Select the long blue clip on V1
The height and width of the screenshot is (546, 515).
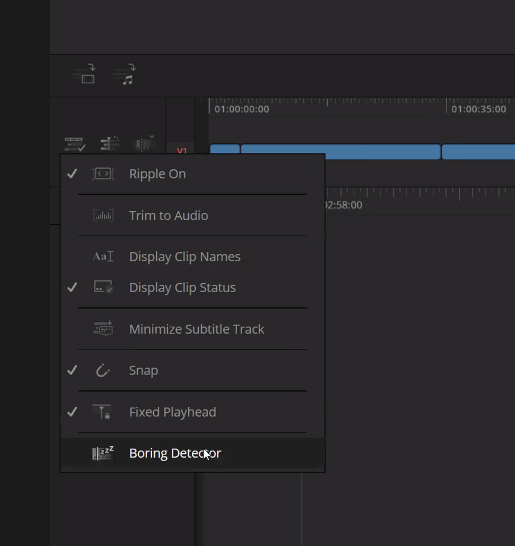341,152
